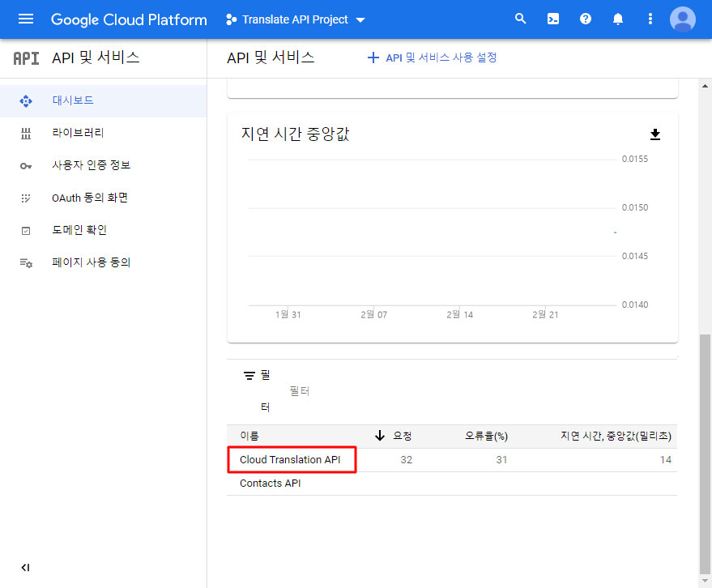The image size is (712, 588).
Task: Click the scrollbar down arrow
Action: click(706, 581)
